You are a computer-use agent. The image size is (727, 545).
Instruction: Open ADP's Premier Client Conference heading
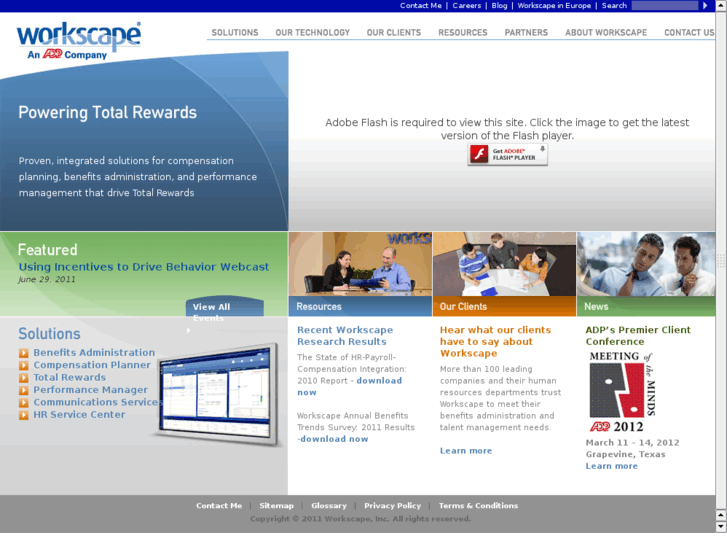638,336
